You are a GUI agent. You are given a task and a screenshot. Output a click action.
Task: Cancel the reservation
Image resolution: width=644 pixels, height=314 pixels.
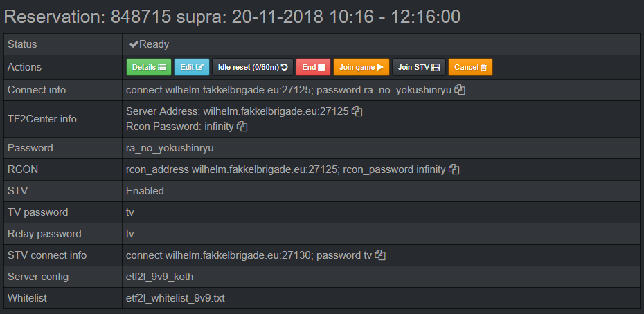click(470, 67)
